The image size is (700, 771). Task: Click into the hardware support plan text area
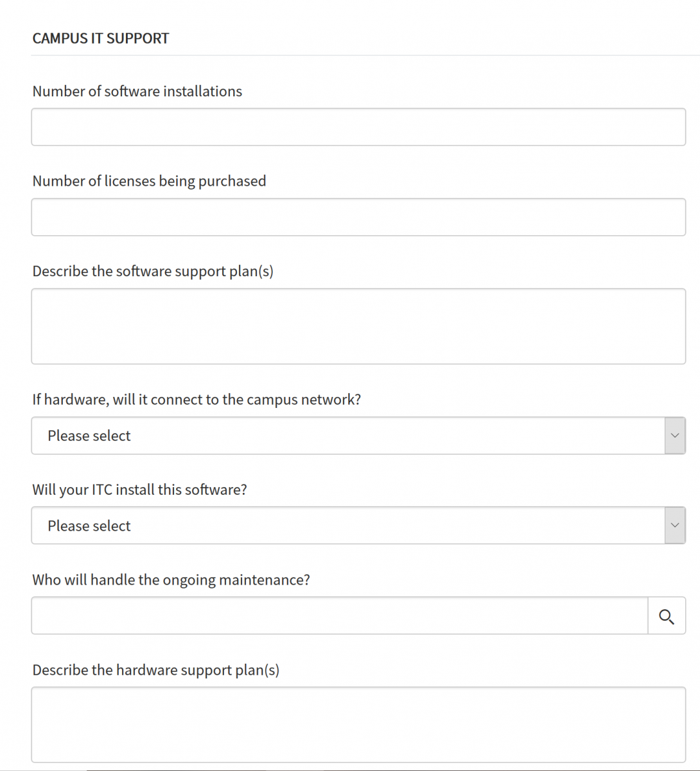(x=358, y=725)
